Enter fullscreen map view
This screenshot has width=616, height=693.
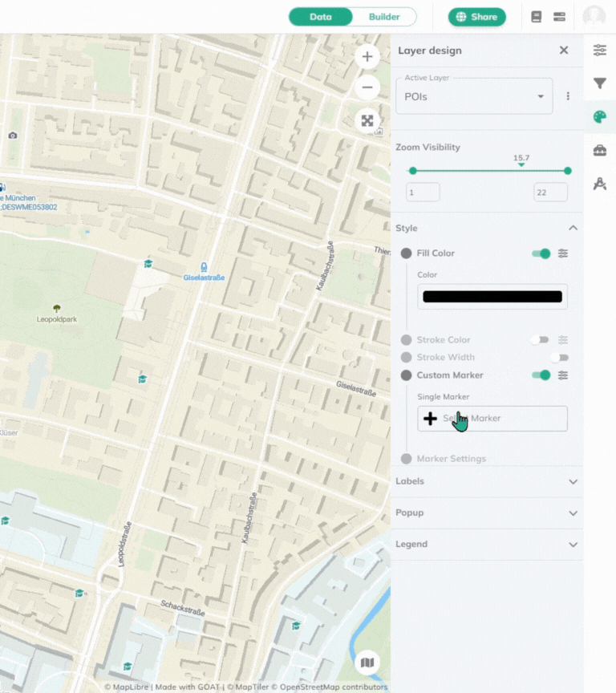[x=367, y=120]
